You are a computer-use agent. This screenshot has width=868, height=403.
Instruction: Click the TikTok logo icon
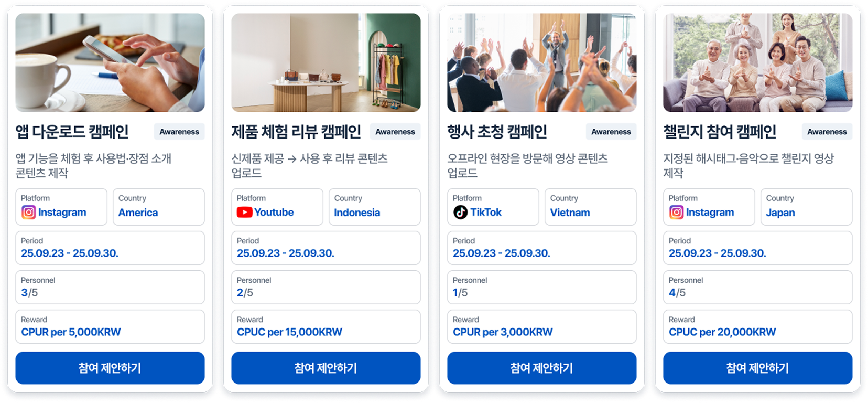click(x=460, y=212)
